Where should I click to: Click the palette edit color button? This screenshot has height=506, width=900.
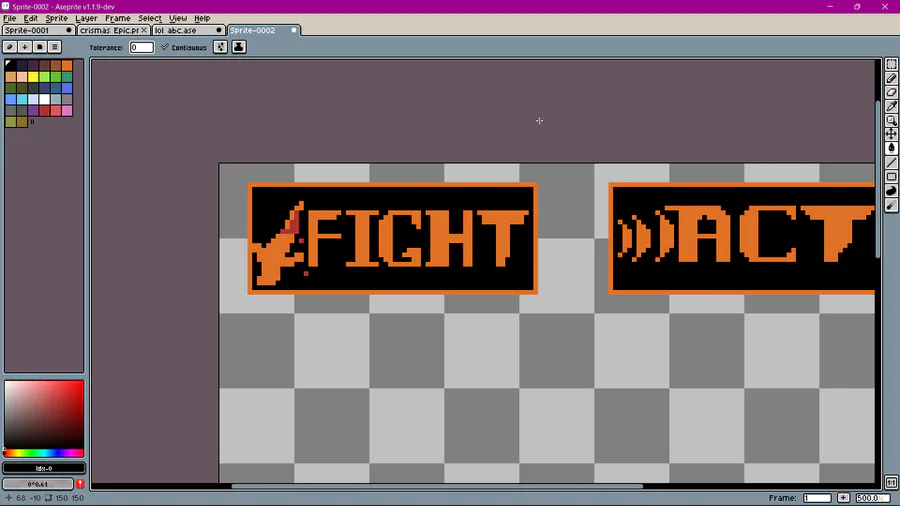10,47
